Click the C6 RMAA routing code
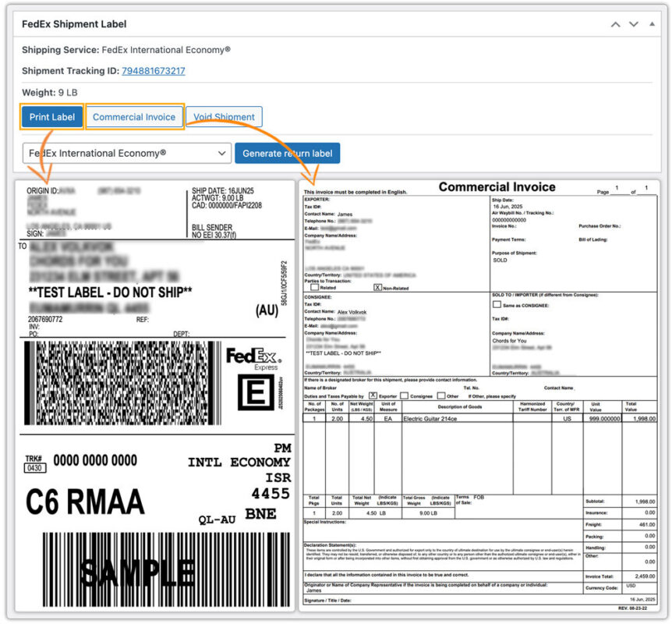This screenshot has width=672, height=624. (x=85, y=502)
